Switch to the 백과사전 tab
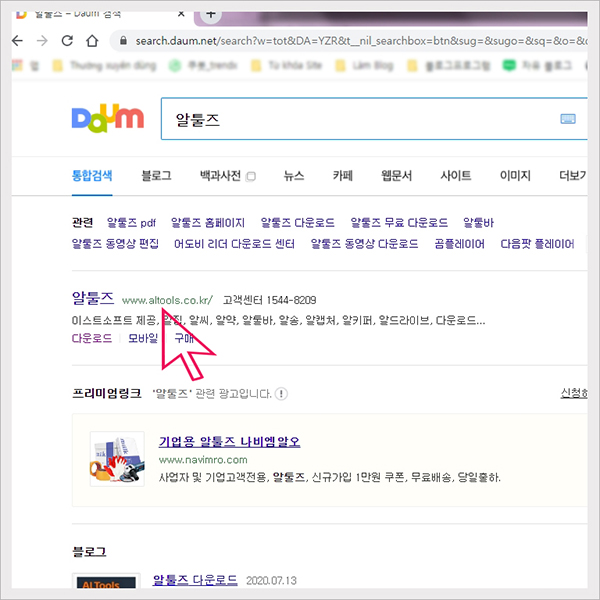Image resolution: width=600 pixels, height=600 pixels. (220, 176)
